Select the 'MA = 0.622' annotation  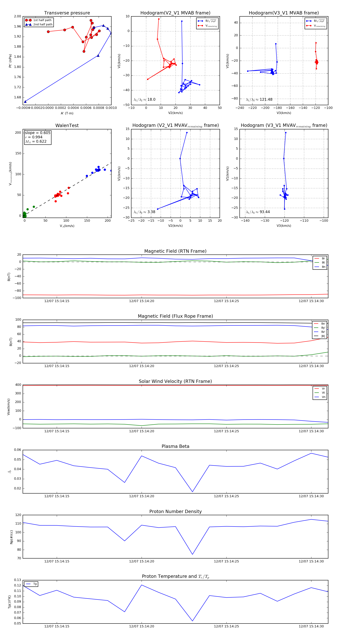point(36,141)
